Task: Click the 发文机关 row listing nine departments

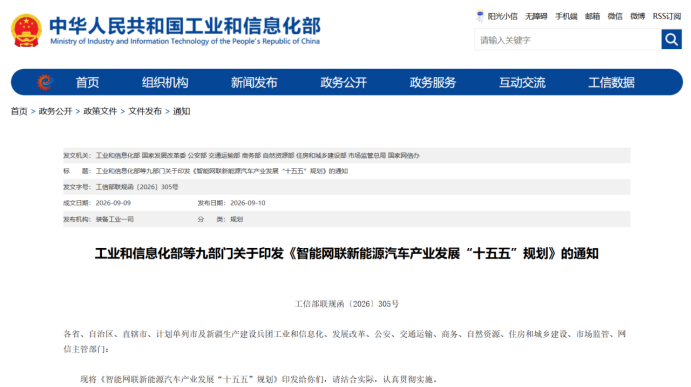Action: click(346, 155)
